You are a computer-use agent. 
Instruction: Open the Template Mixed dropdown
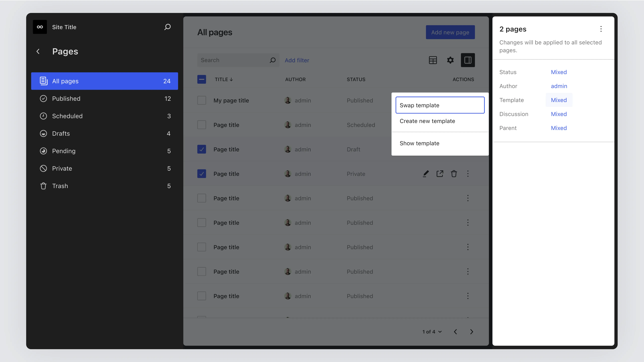(558, 100)
